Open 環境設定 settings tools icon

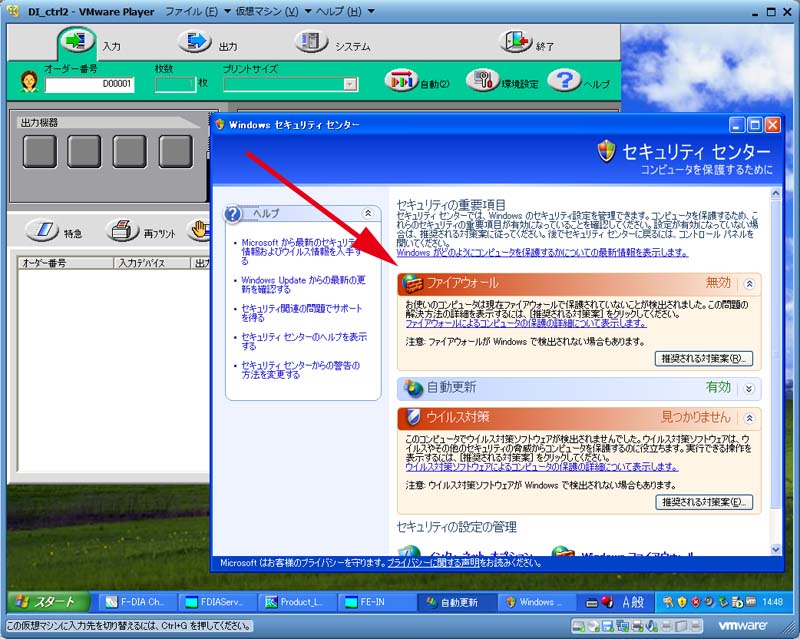point(482,80)
